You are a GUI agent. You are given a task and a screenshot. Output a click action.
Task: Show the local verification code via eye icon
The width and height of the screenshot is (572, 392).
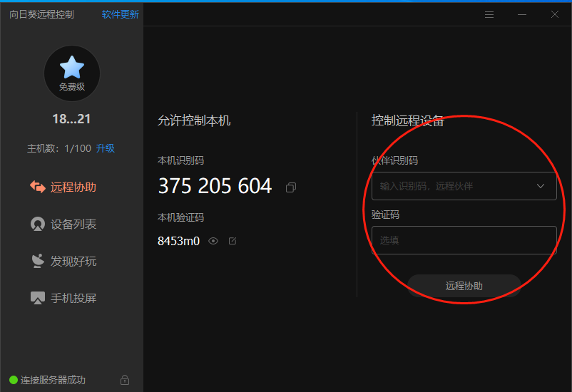(213, 241)
